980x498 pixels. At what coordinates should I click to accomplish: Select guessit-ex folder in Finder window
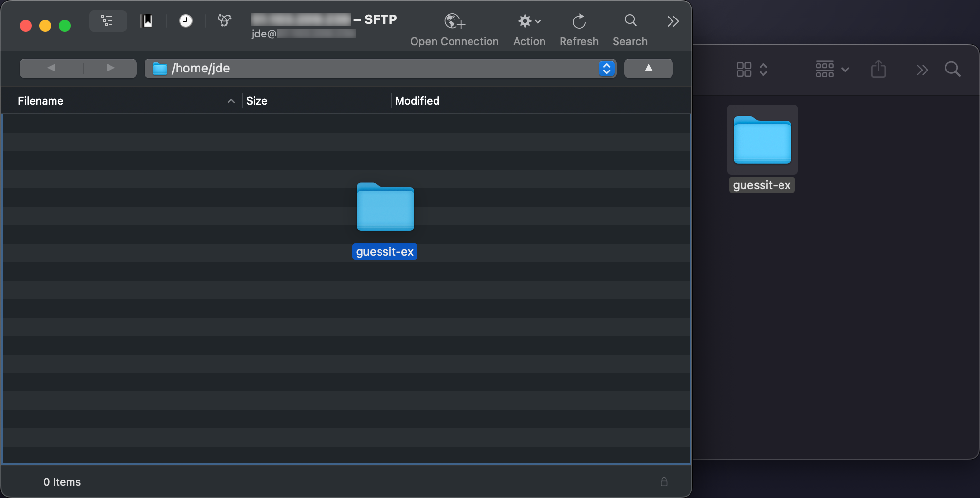click(762, 140)
